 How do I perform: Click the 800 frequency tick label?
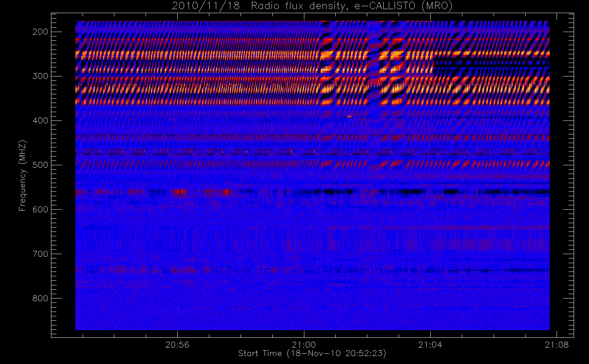[40, 298]
